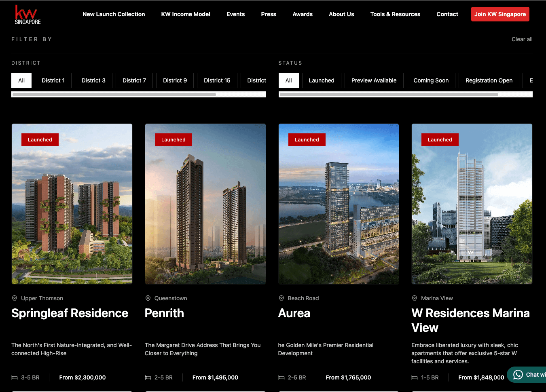546x392 pixels.
Task: Click the Clear all link
Action: 522,39
